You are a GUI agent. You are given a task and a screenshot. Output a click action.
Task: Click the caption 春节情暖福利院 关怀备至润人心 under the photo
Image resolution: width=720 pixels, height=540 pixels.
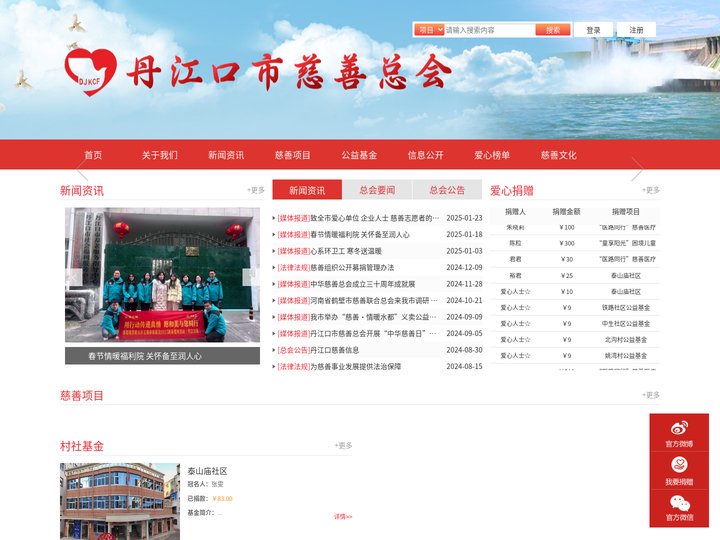point(145,356)
